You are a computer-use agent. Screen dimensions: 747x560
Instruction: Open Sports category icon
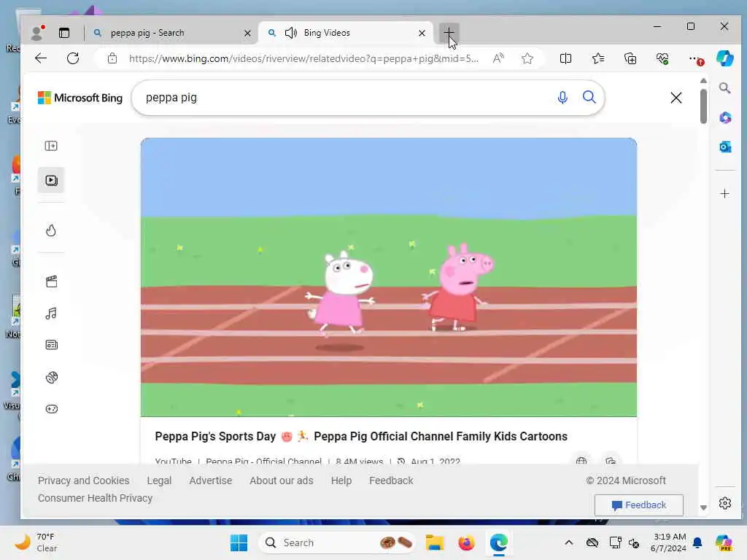[x=52, y=377]
